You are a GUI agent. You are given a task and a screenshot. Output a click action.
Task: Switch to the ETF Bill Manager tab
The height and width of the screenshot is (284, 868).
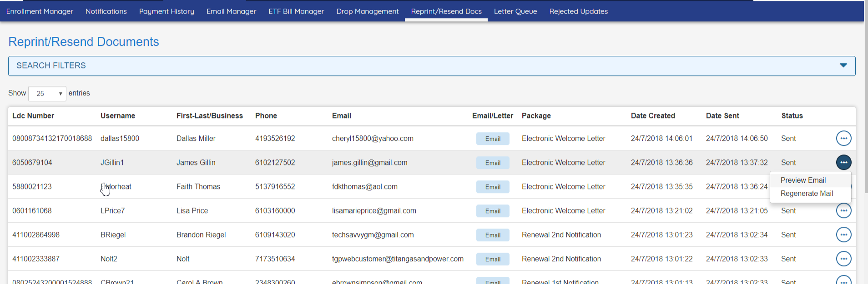[x=296, y=11]
